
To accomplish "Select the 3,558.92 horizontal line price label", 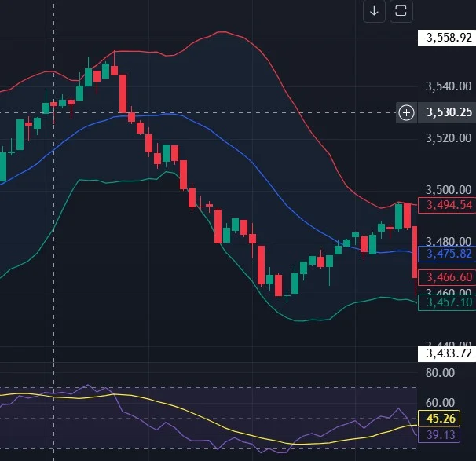I will click(x=447, y=38).
